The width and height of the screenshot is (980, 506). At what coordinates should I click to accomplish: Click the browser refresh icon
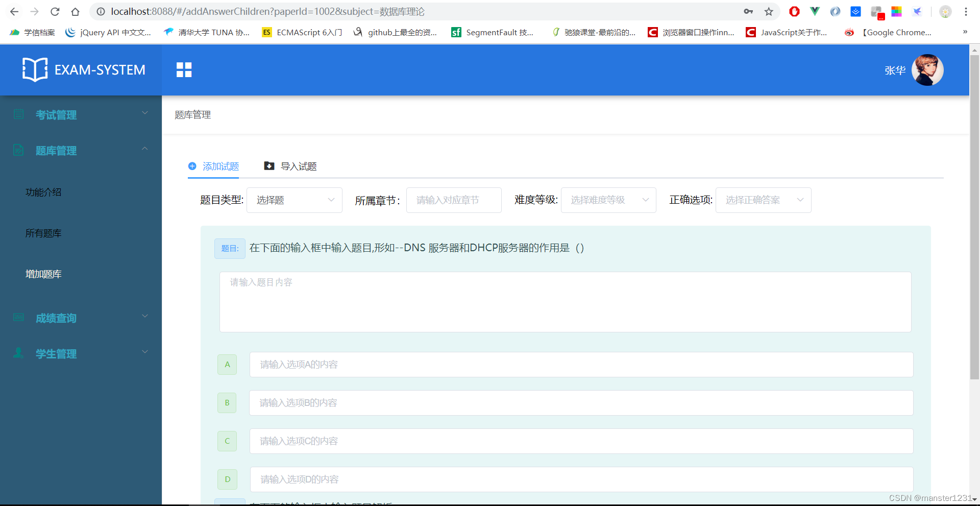coord(55,11)
